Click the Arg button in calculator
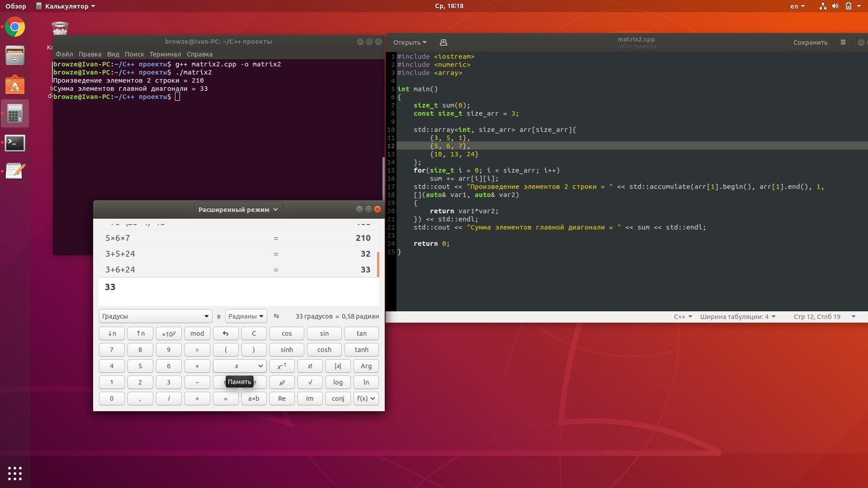Viewport: 868px width, 488px height. [x=366, y=366]
